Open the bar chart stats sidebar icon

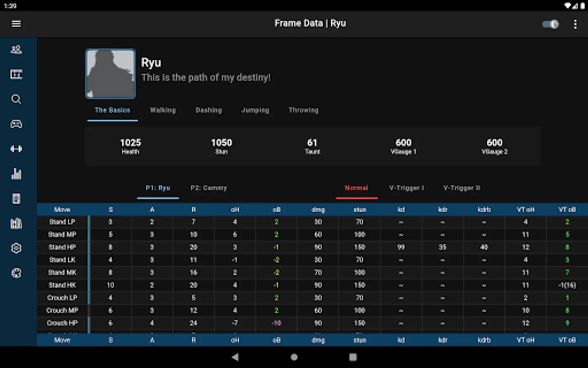tap(16, 174)
